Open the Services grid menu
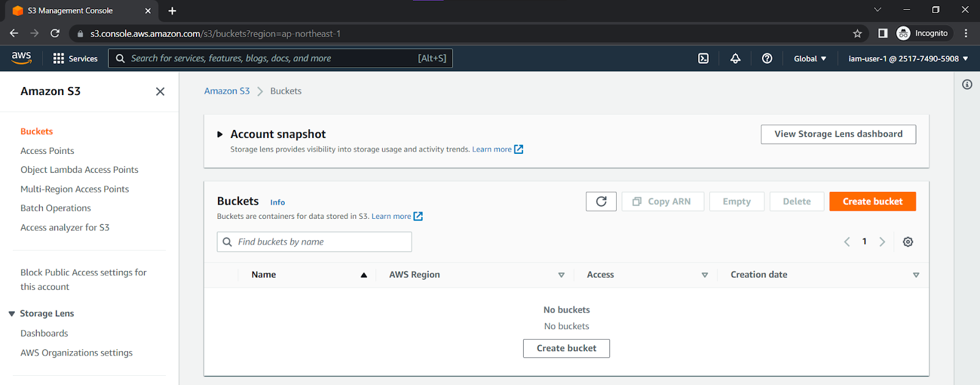This screenshot has height=385, width=980. click(x=75, y=58)
